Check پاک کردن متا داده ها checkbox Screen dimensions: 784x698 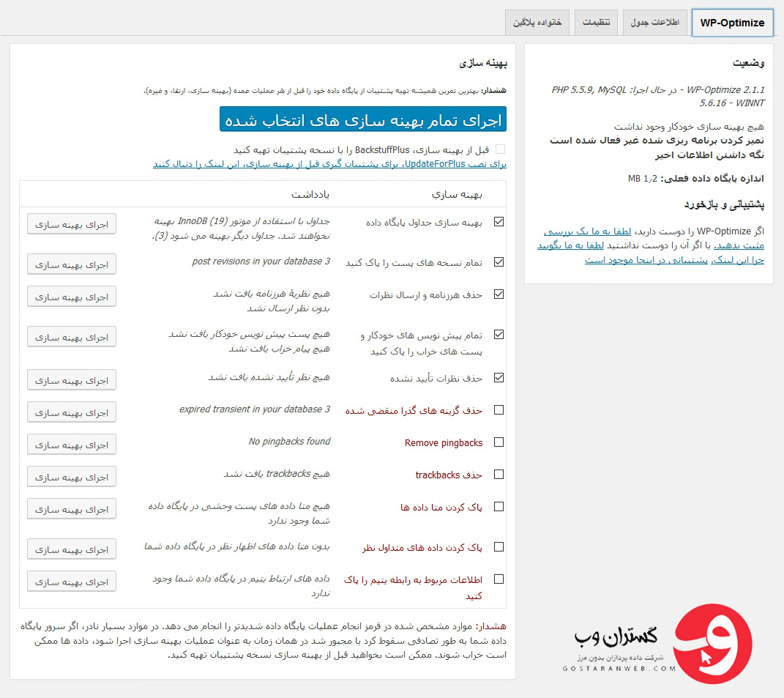pyautogui.click(x=499, y=507)
